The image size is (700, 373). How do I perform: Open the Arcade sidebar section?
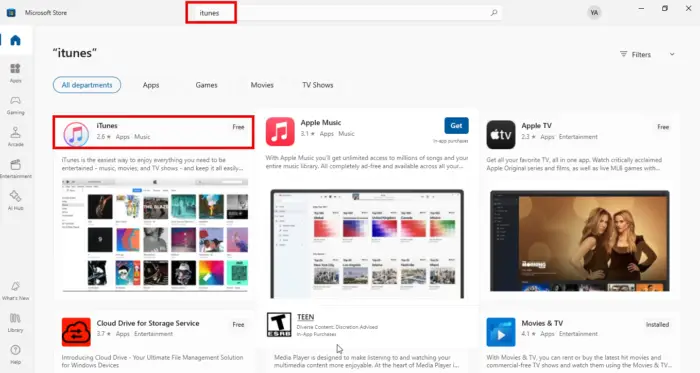15,137
